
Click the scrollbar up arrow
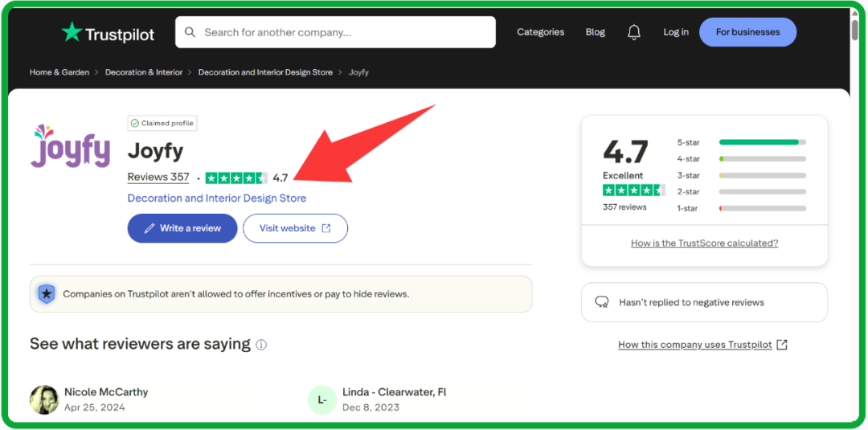(x=855, y=13)
